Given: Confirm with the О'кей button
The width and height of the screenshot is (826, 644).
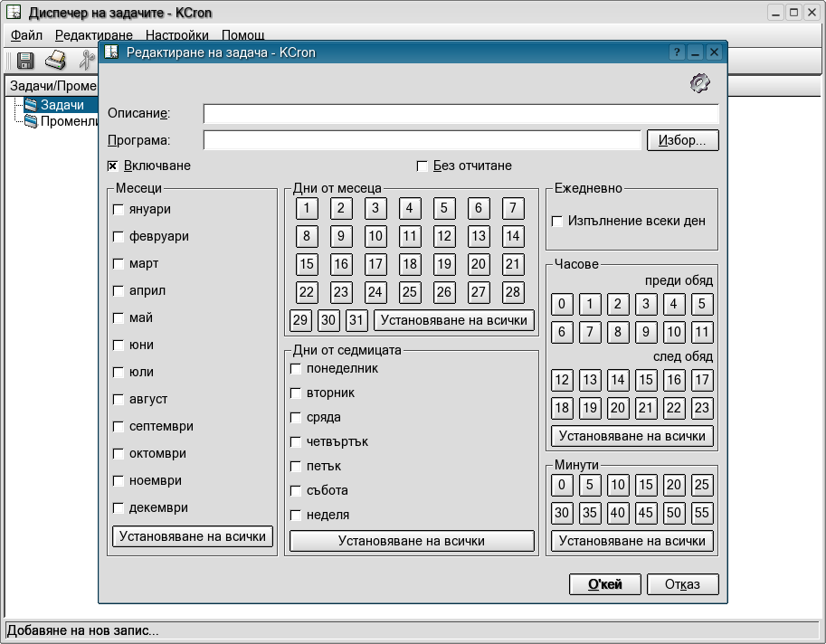Looking at the screenshot, I should point(605,584).
